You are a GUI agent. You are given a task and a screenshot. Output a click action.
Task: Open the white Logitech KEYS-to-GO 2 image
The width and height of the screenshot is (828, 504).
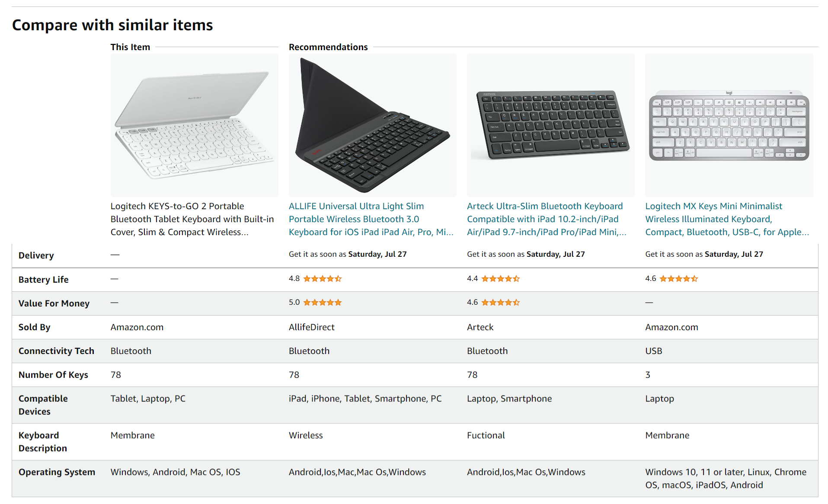coord(194,125)
